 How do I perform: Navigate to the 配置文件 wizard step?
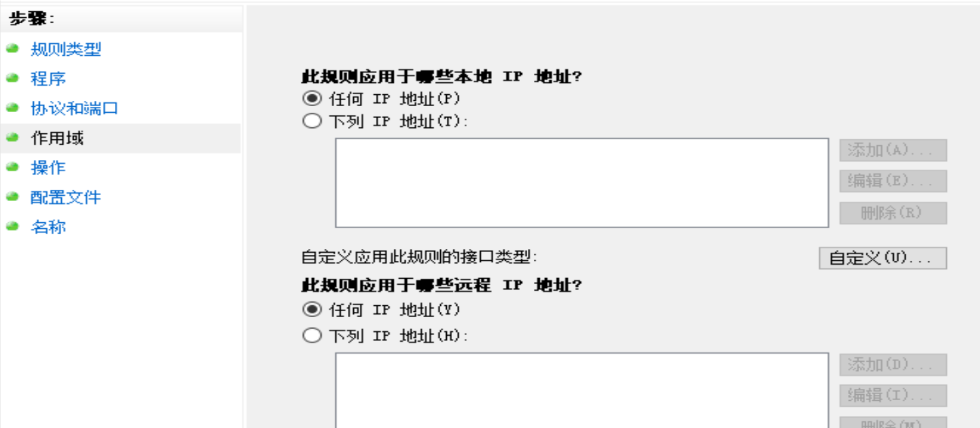tap(64, 197)
